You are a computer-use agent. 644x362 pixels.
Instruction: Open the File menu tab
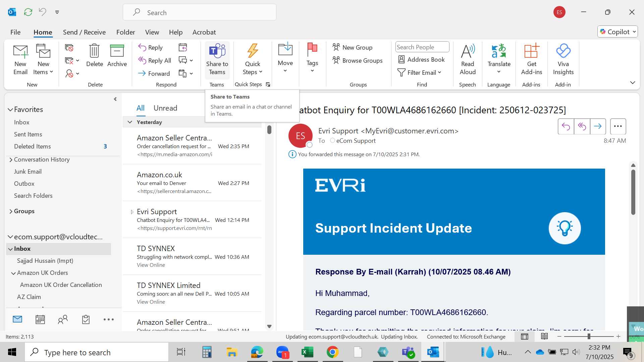15,32
